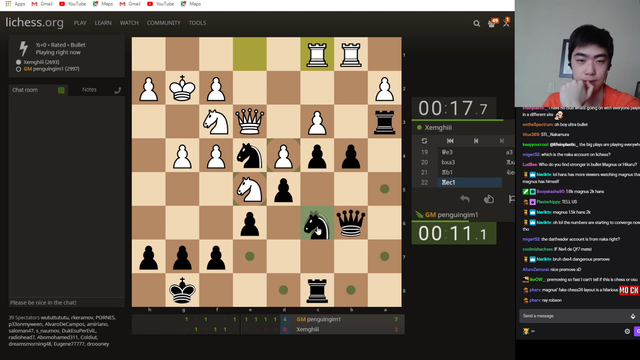640x360 pixels.
Task: Click GM penguingim1 in crosstable score row
Action: (x=318, y=319)
